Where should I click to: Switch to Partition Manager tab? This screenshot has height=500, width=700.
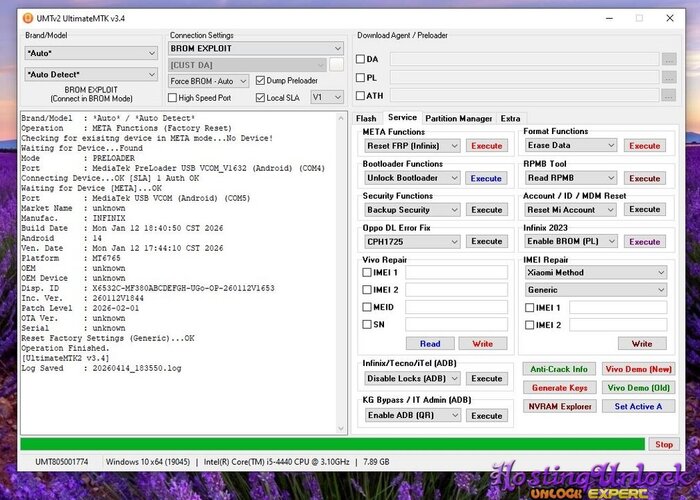(x=458, y=118)
